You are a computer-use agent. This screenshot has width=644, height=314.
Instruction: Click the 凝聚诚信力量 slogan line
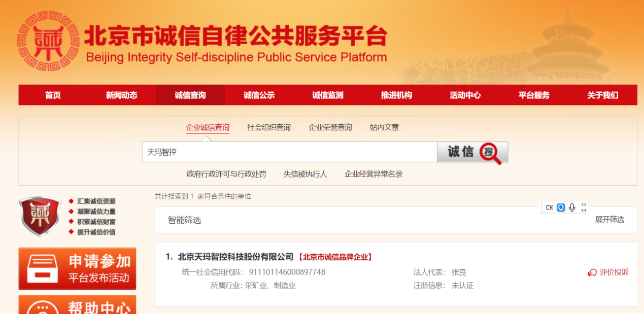pos(96,212)
